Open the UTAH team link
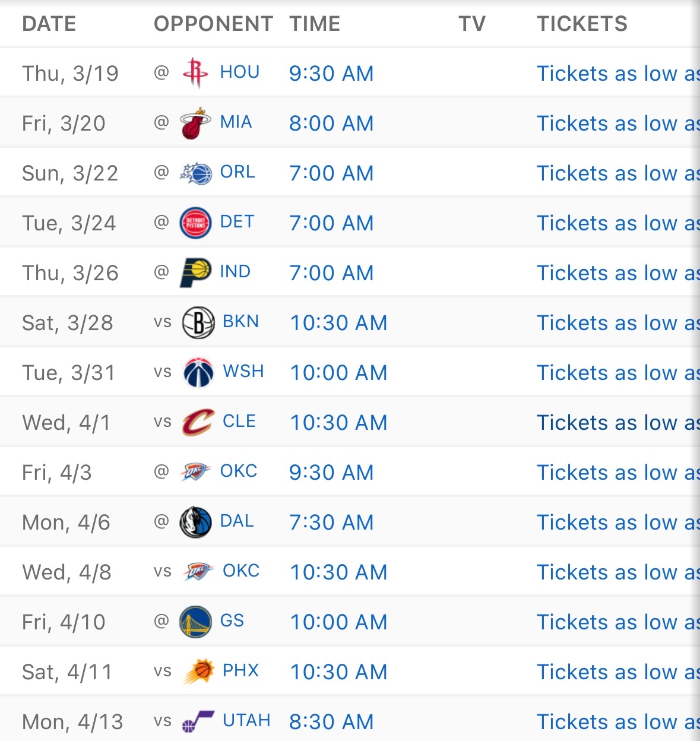This screenshot has width=700, height=741. pyautogui.click(x=246, y=721)
